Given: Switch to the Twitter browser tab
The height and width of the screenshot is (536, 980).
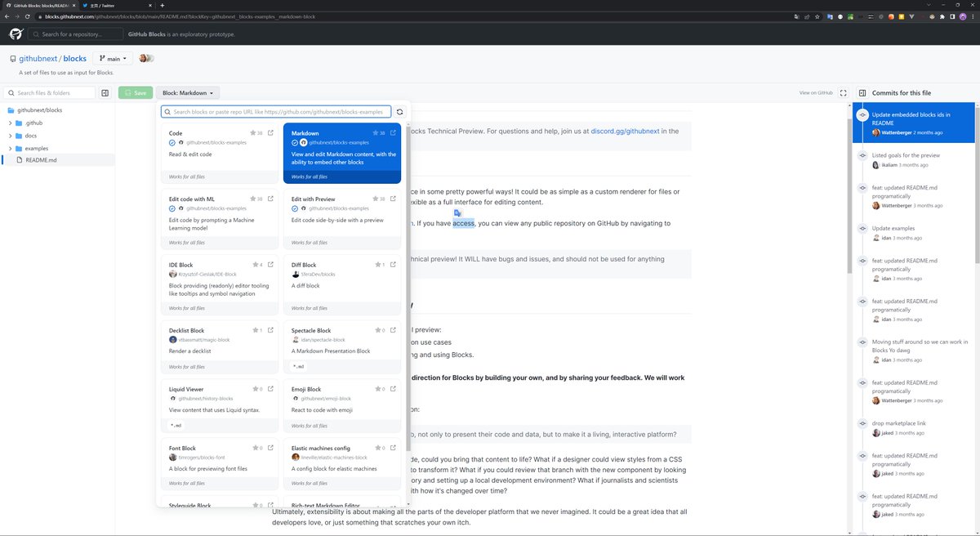Looking at the screenshot, I should tap(115, 5).
